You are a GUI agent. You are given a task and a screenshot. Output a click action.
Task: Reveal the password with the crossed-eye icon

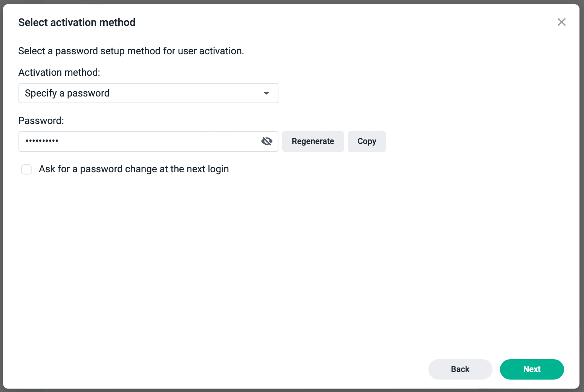click(x=267, y=141)
